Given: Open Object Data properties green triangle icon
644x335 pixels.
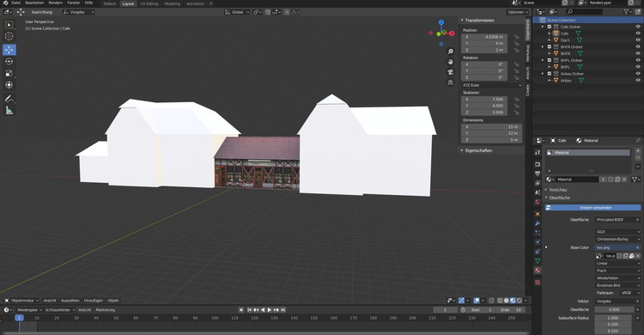Looking at the screenshot, I should click(538, 261).
